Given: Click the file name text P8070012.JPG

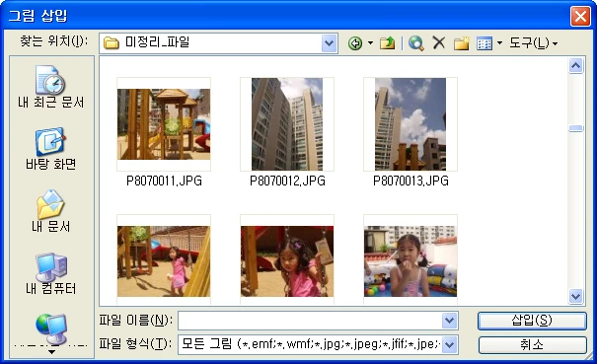Looking at the screenshot, I should 287,181.
